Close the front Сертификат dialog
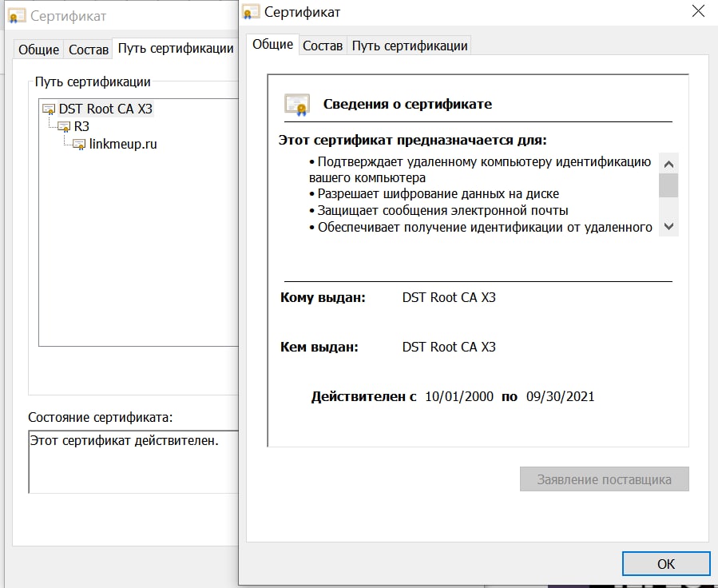Screen dimensions: 718x588 [698, 11]
